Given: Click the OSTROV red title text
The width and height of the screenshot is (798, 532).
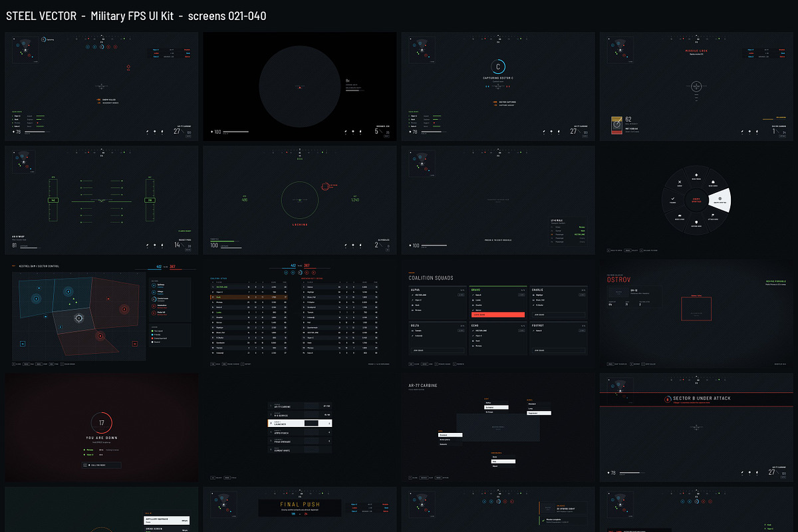Looking at the screenshot, I should point(618,279).
